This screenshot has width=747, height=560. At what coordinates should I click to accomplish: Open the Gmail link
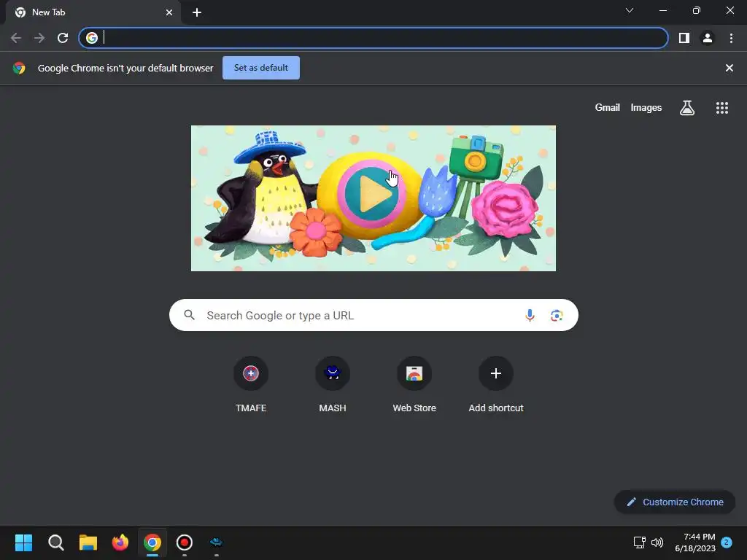point(608,108)
